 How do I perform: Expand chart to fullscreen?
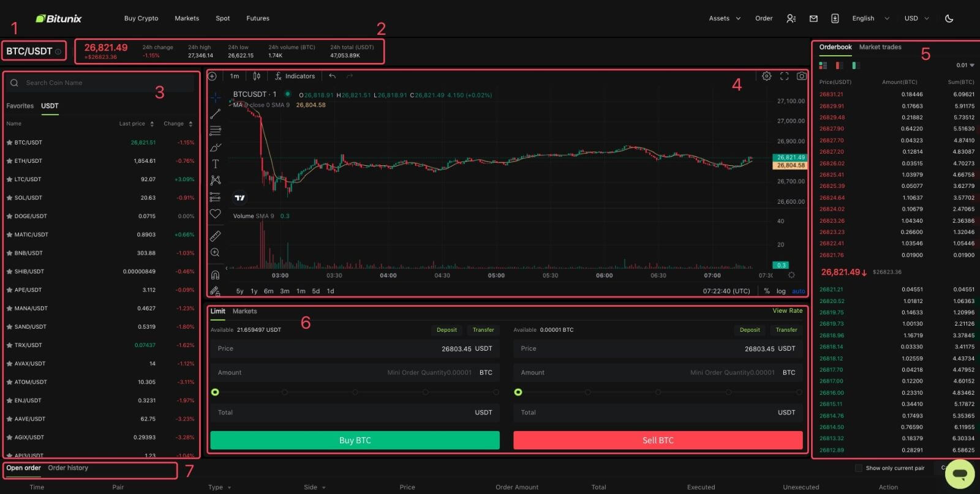(x=784, y=77)
